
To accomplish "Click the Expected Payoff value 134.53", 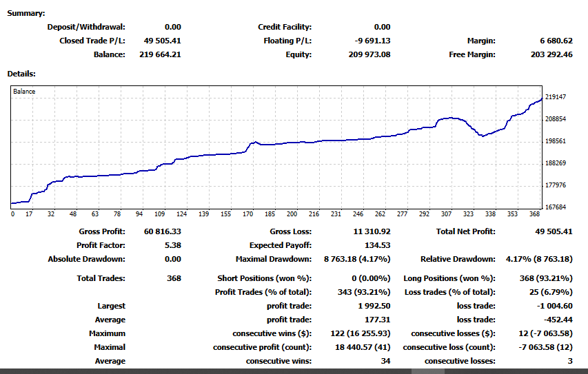I will (x=377, y=245).
